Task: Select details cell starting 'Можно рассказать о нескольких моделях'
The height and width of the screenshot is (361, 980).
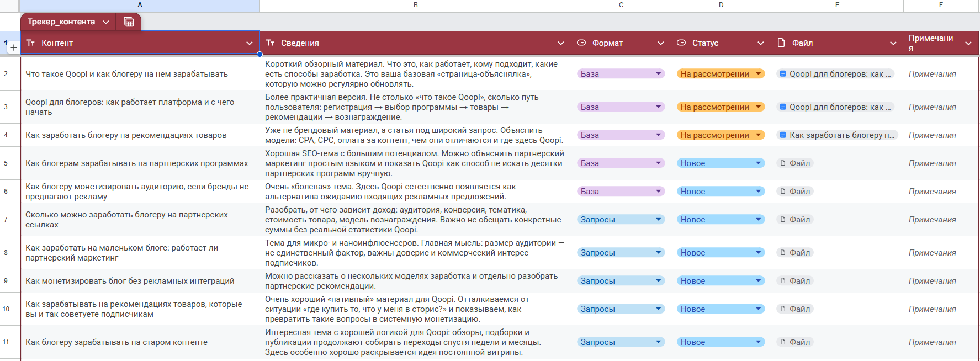Action: pos(415,281)
